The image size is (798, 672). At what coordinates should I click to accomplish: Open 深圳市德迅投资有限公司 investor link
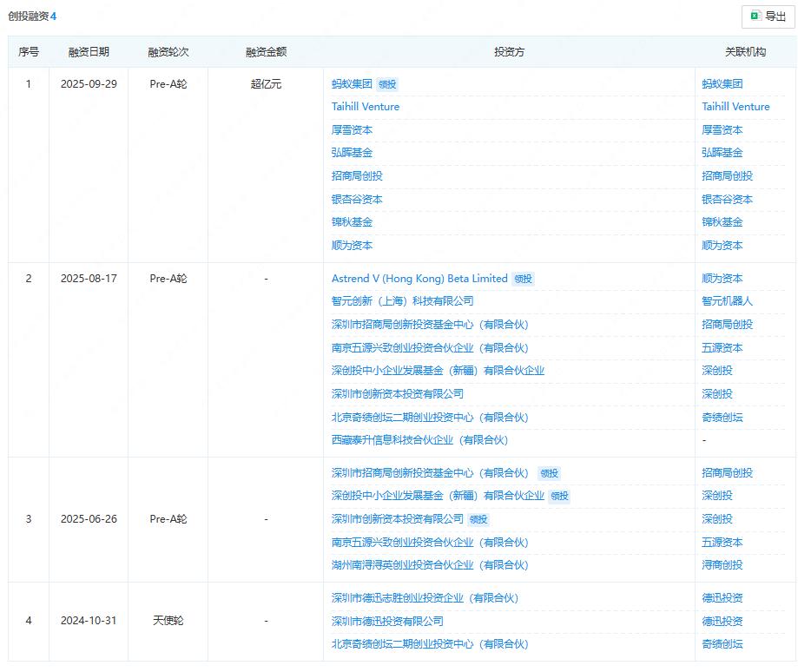click(x=387, y=622)
